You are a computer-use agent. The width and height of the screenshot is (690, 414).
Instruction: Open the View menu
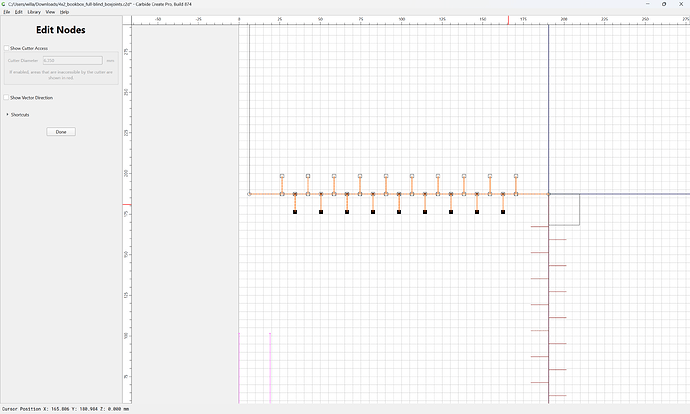50,12
